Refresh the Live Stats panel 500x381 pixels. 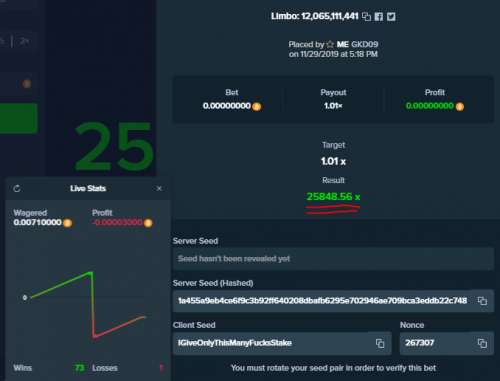tap(17, 189)
